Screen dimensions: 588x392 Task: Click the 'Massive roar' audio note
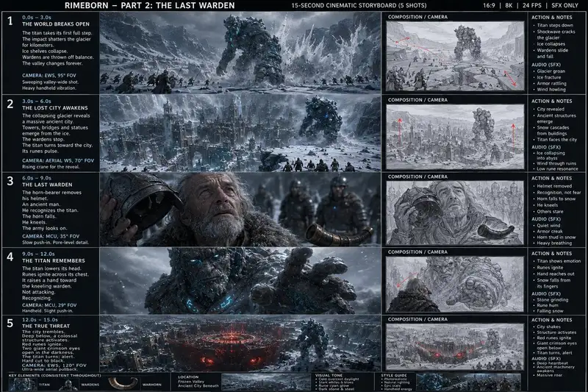(551, 375)
